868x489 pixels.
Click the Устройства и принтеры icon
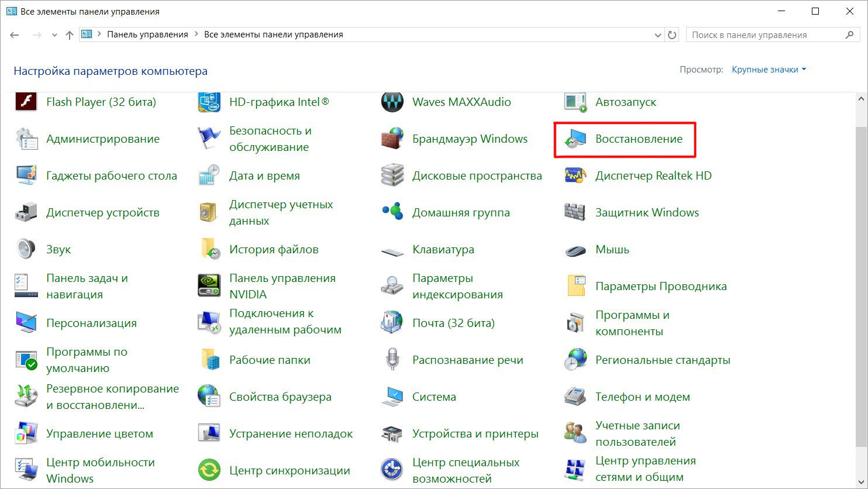392,434
